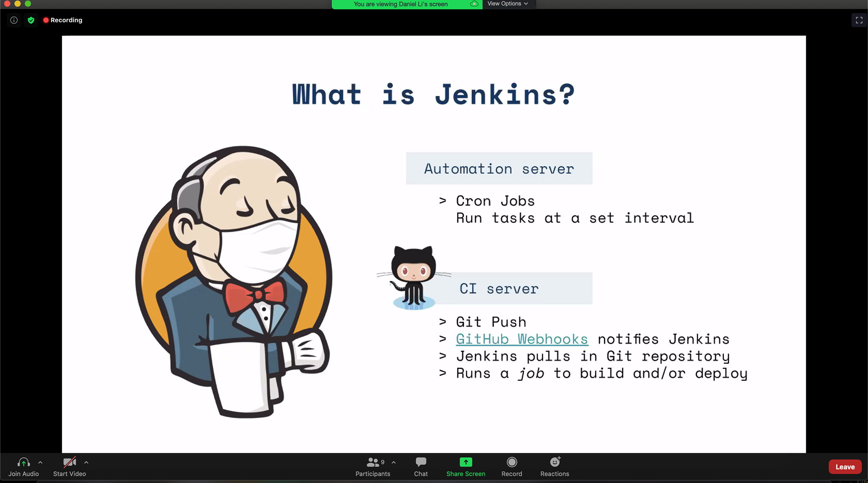Open the Chat panel
This screenshot has width=868, height=483.
tap(420, 466)
